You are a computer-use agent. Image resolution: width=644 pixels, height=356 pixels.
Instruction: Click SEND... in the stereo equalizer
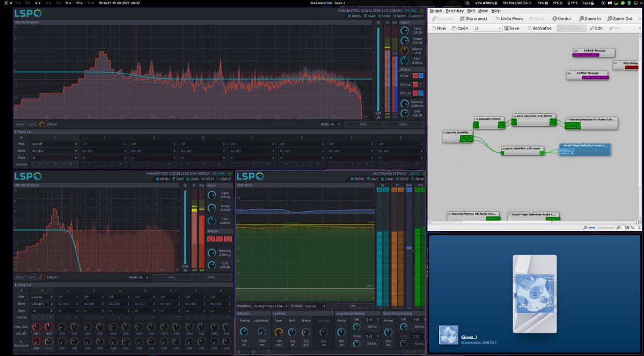click(x=404, y=124)
